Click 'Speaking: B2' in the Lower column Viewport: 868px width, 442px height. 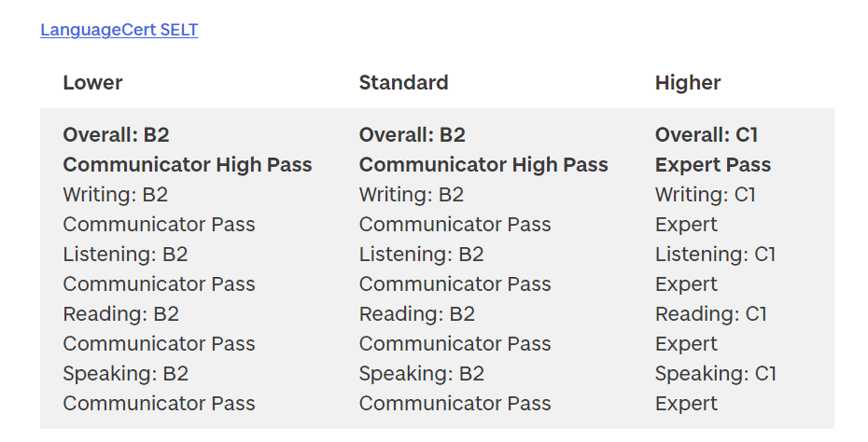point(125,374)
